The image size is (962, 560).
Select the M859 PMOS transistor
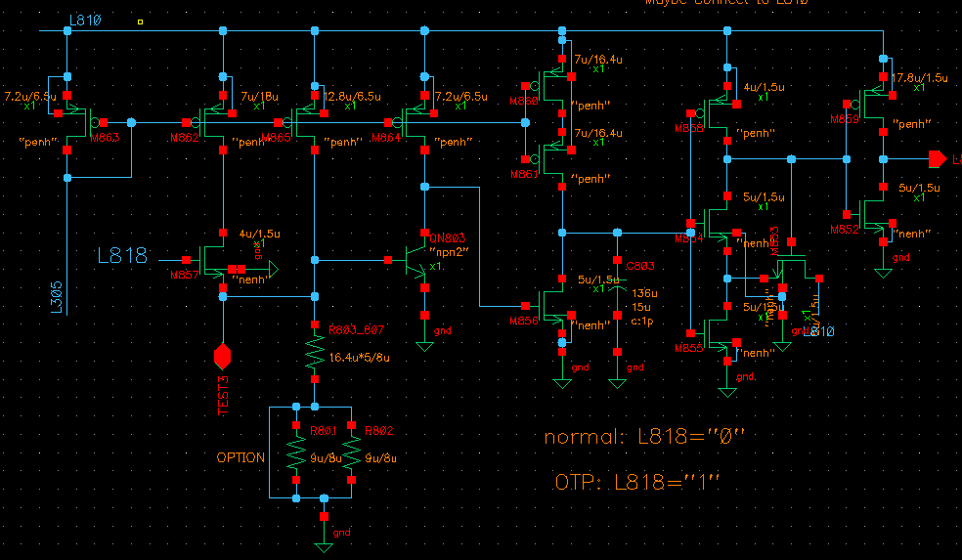tap(871, 105)
